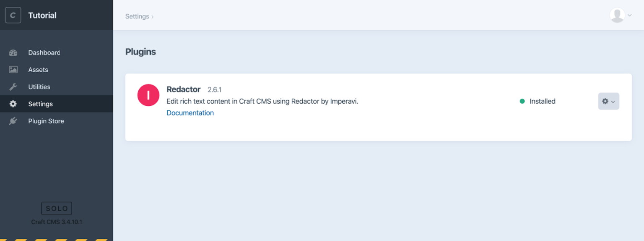Select the Assets text label in sidebar
The height and width of the screenshot is (241, 644).
pyautogui.click(x=38, y=70)
